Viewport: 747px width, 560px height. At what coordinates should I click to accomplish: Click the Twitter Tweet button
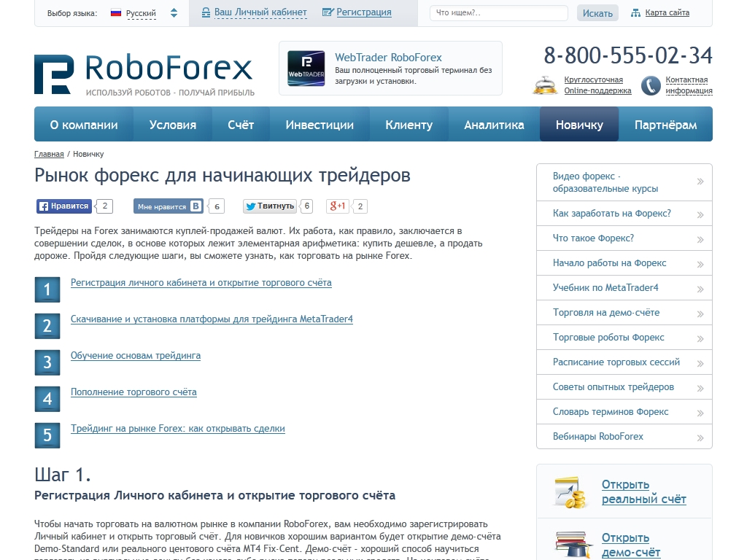pyautogui.click(x=270, y=206)
